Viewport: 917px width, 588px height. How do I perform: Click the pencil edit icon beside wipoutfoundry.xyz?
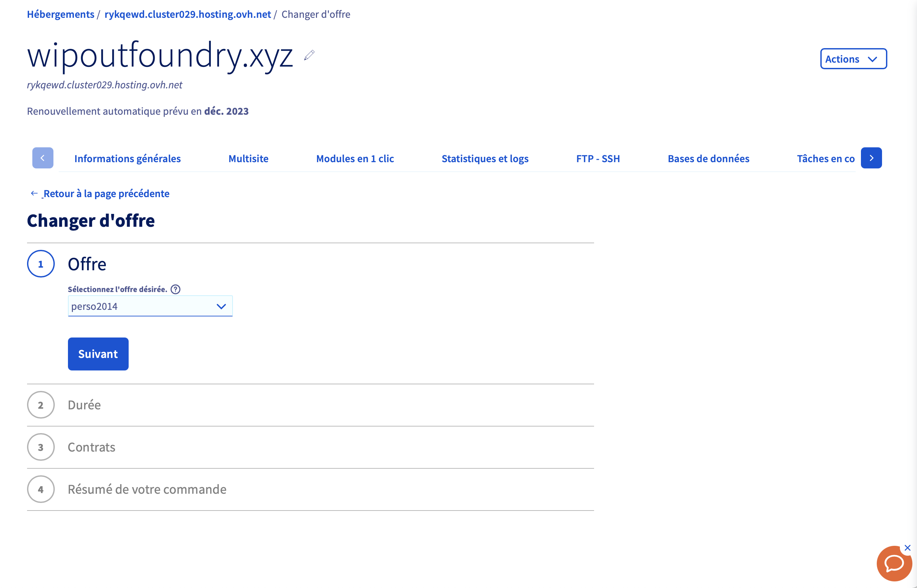[309, 55]
